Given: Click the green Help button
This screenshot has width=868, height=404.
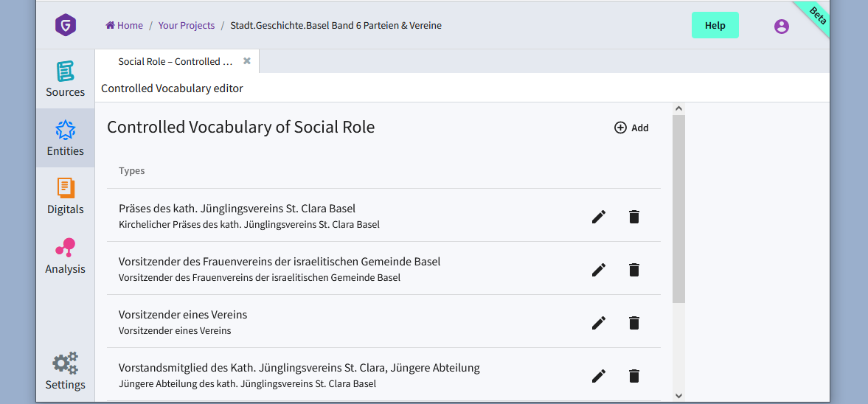Looking at the screenshot, I should point(715,26).
